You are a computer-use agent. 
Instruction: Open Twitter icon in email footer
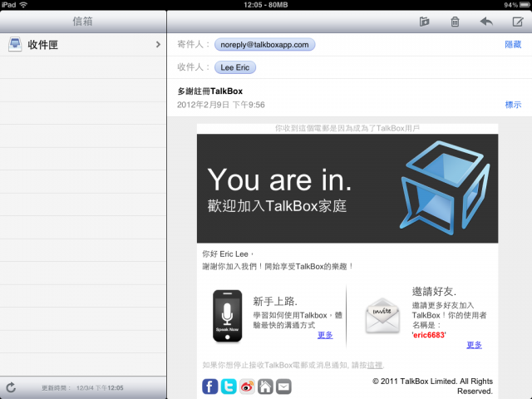pyautogui.click(x=229, y=387)
